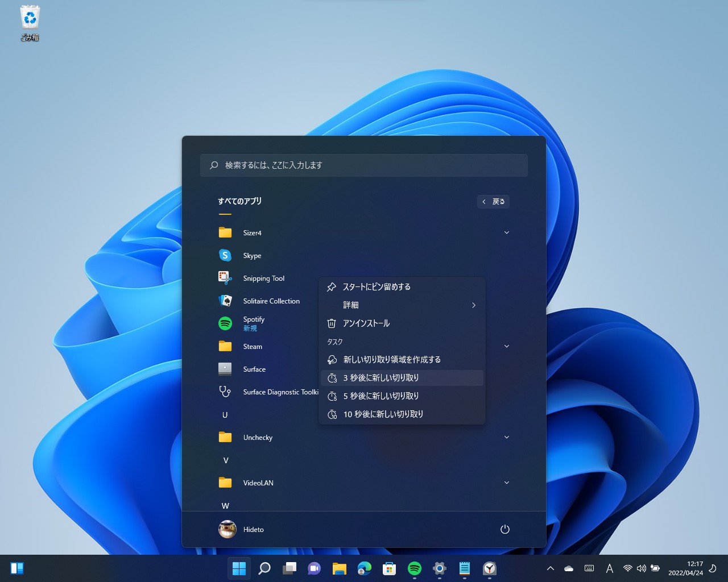Open the 12:17 clock and date
The width and height of the screenshot is (728, 582).
click(x=686, y=568)
